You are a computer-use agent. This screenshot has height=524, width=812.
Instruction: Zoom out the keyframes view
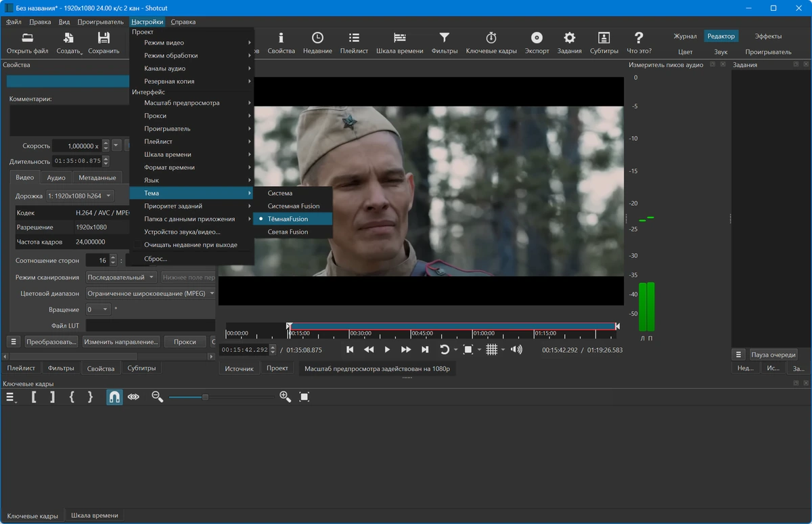tap(157, 397)
